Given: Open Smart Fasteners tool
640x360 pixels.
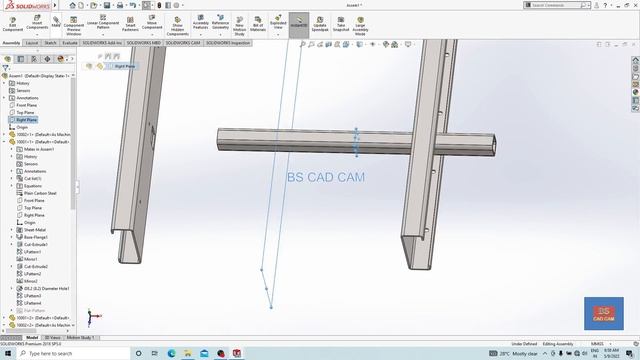Looking at the screenshot, I should coord(130,24).
